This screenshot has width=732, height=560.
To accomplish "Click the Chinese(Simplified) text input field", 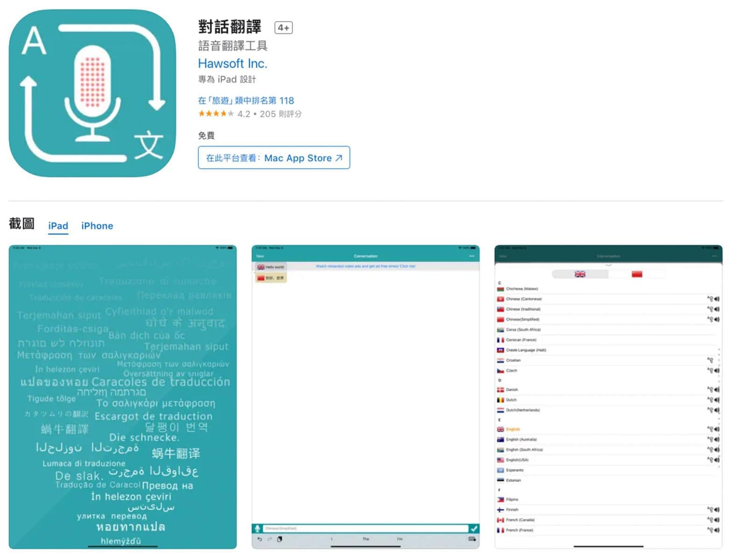I will pos(365,528).
